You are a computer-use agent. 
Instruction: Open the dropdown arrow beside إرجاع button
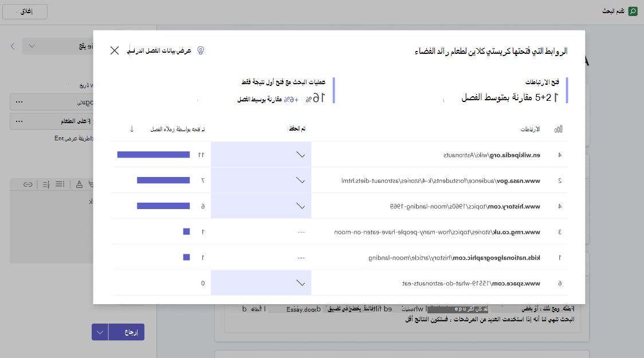pyautogui.click(x=100, y=332)
